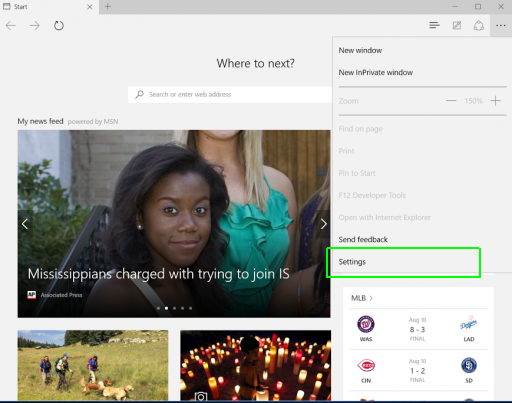512x403 pixels.
Task: Select the first carousel dot
Action: pos(158,308)
